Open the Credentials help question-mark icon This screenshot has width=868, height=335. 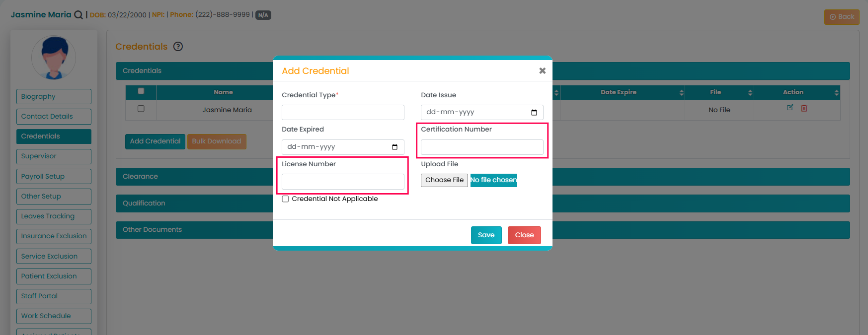tap(178, 47)
